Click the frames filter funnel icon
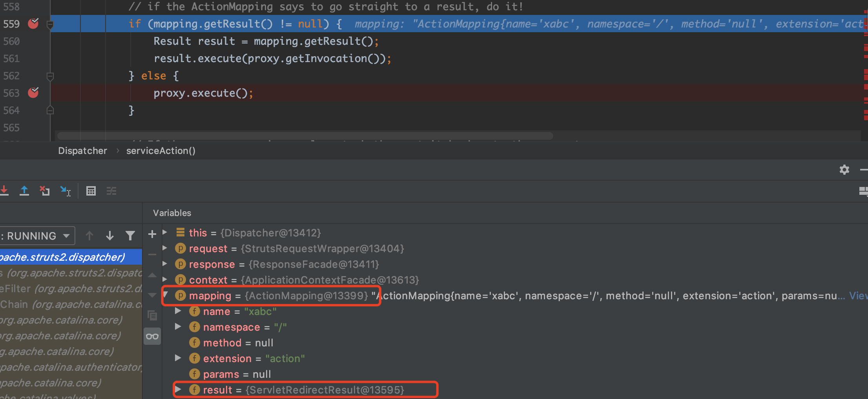 tap(130, 236)
